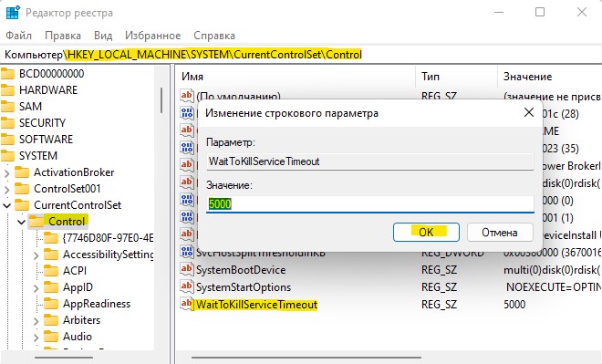Click REG_SZ type of SystemStartOptions row

439,287
